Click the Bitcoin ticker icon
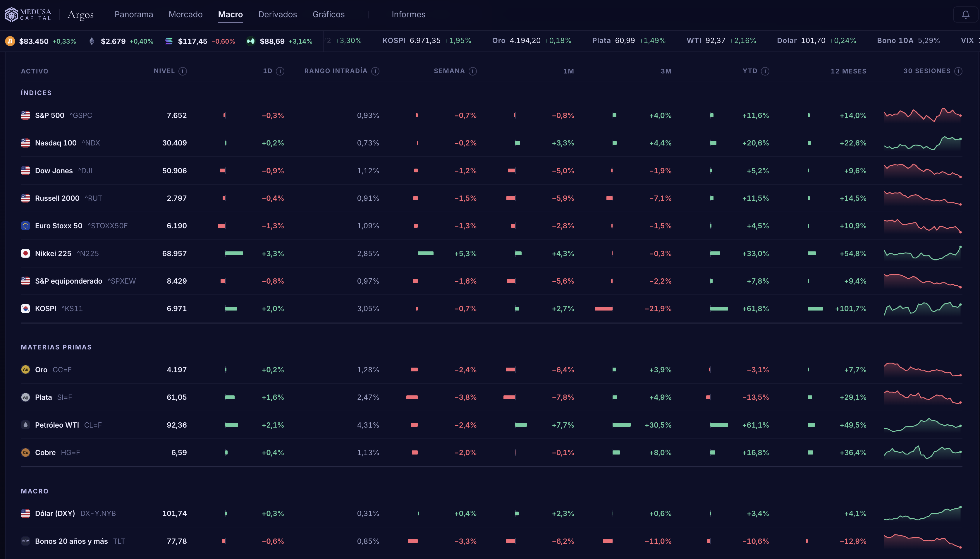The width and height of the screenshot is (980, 559). pyautogui.click(x=10, y=41)
